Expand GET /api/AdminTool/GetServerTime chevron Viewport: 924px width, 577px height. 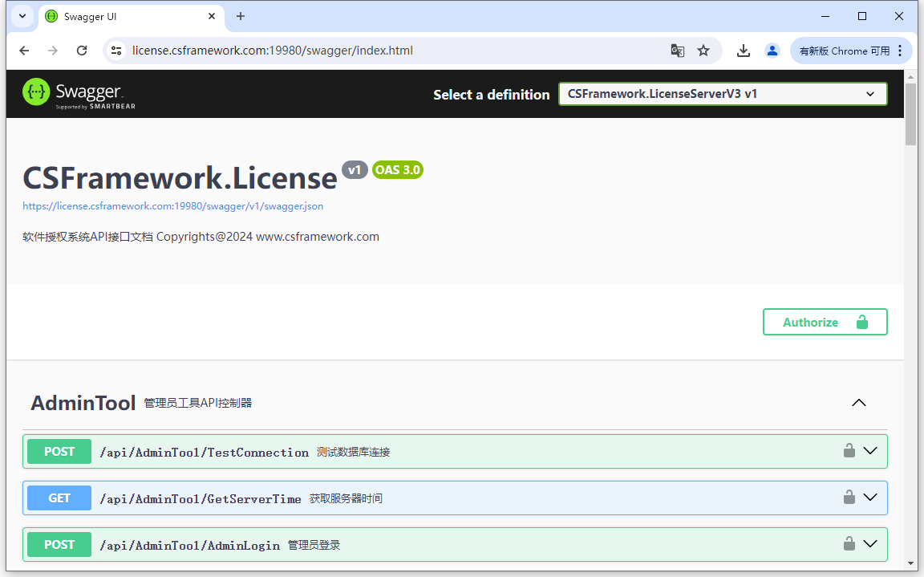click(x=870, y=498)
